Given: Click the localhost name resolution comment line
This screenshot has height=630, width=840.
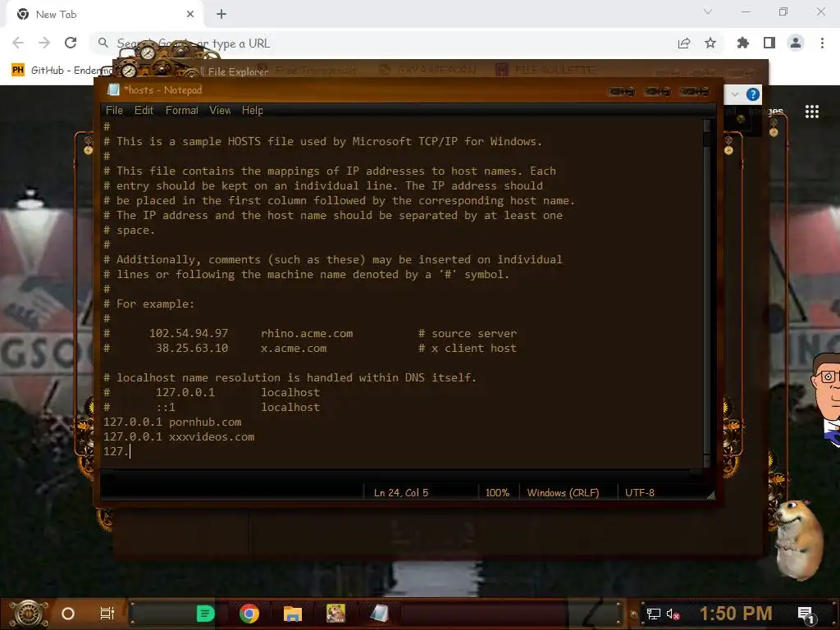Looking at the screenshot, I should tap(290, 377).
